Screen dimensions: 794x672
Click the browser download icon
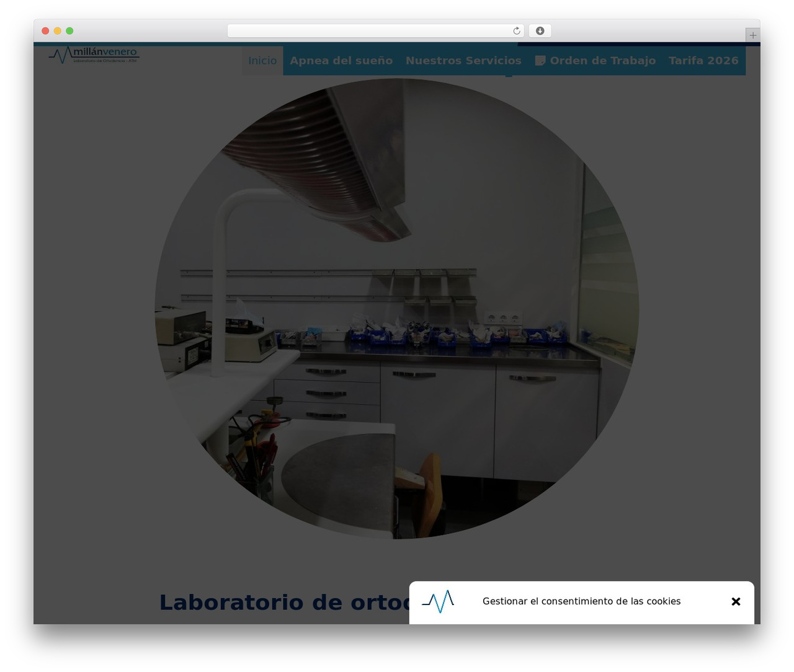(540, 31)
